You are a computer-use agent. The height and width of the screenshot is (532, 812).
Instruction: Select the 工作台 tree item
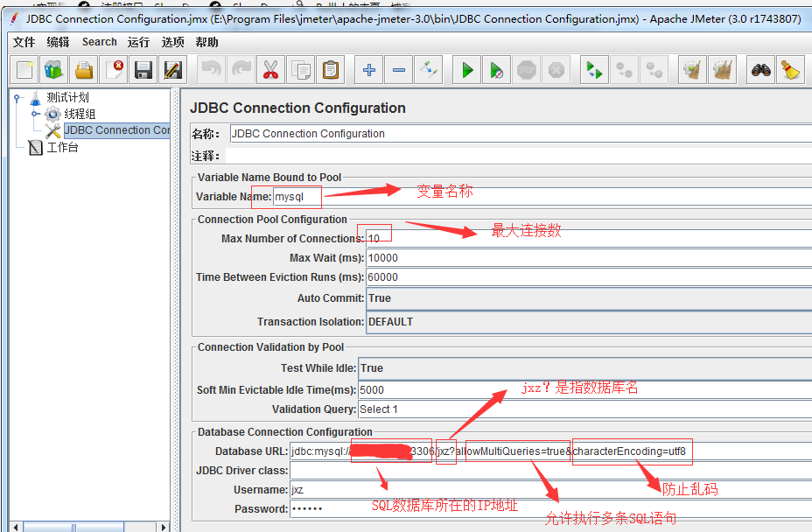coord(62,148)
